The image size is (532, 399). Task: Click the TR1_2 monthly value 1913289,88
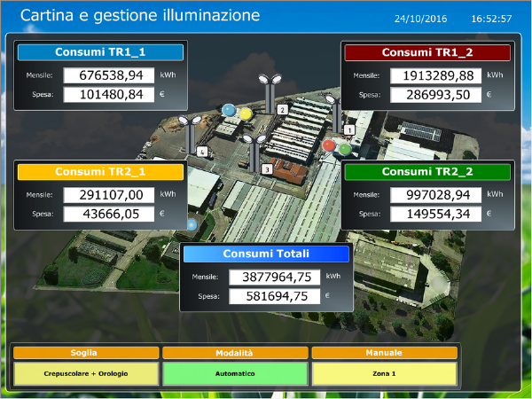436,75
